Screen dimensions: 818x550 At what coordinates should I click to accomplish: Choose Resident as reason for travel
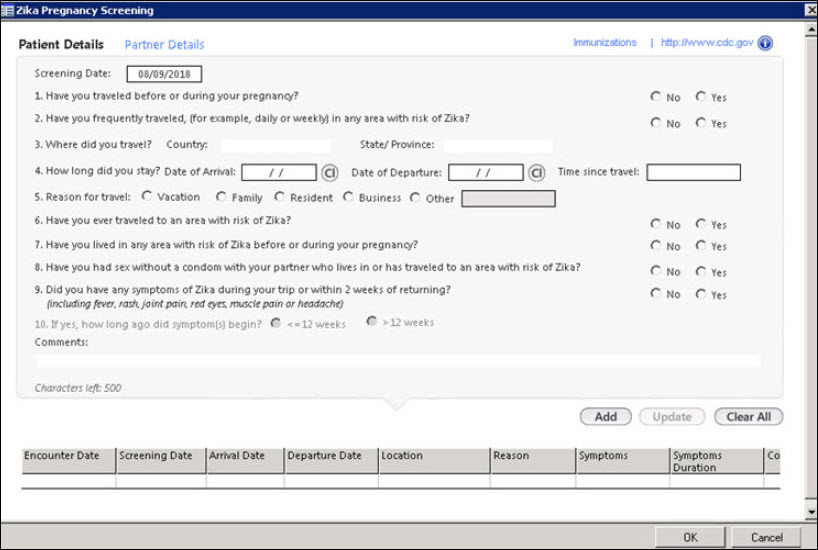[x=280, y=197]
